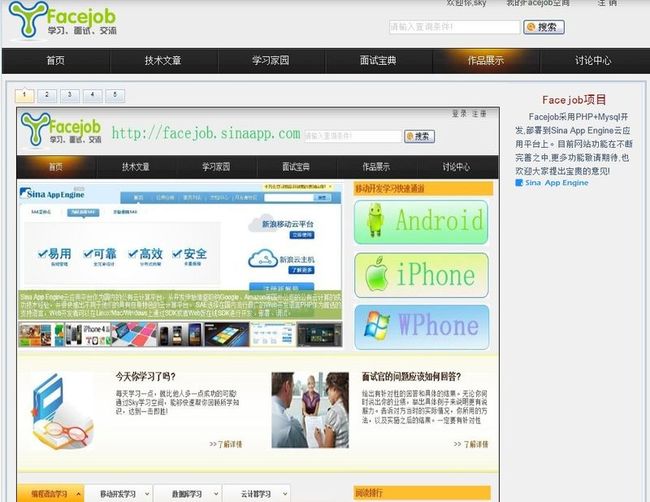650x502 pixels.
Task: Click 面试宝典 in the preview navigation bar
Action: click(296, 167)
